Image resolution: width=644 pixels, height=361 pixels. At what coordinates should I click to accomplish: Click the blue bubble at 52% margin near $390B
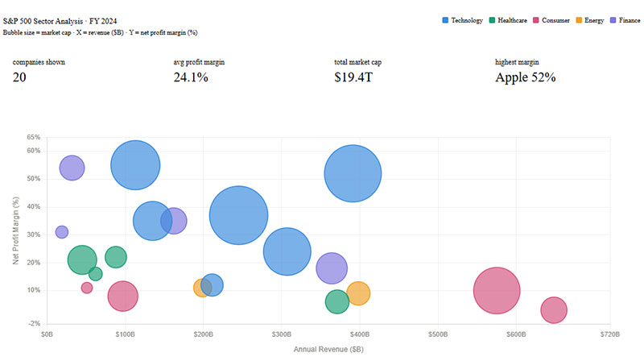point(353,173)
